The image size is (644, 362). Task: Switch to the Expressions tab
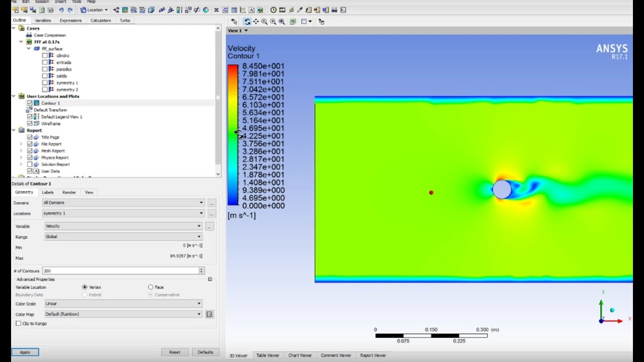coord(70,21)
